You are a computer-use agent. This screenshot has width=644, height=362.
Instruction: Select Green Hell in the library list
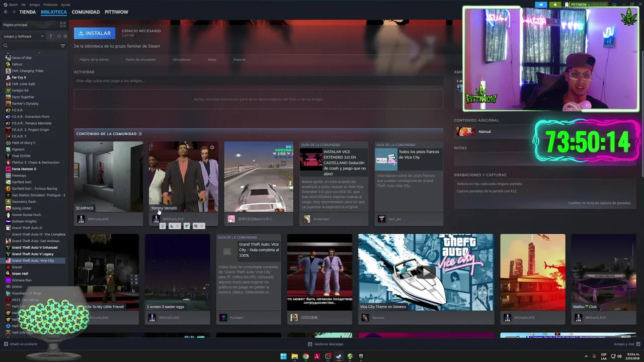[x=20, y=274]
